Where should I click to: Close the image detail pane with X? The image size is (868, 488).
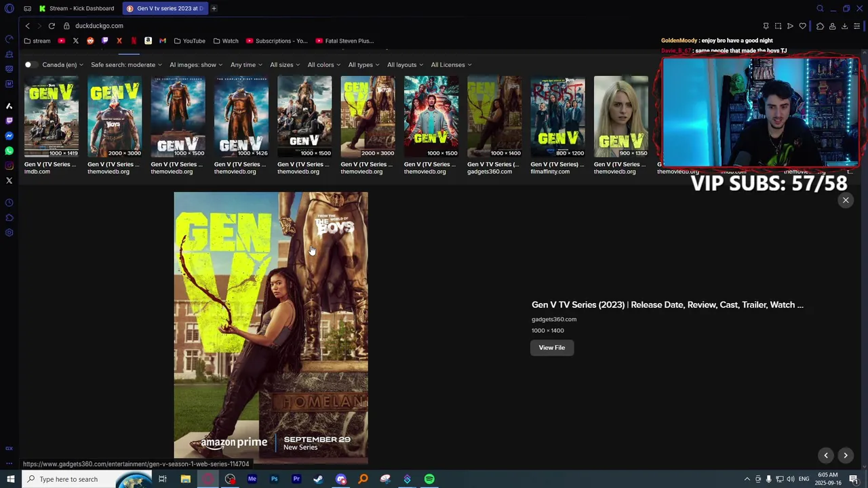[846, 200]
